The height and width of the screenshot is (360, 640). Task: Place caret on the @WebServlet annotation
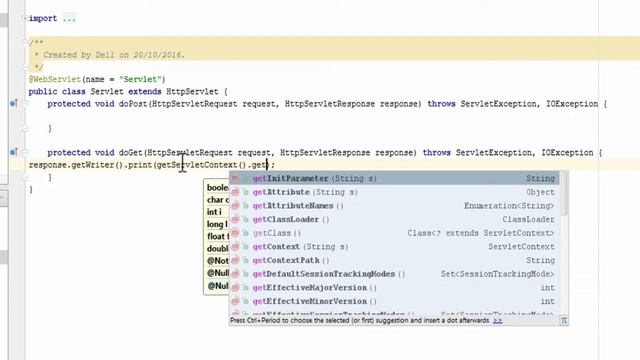[x=55, y=79]
